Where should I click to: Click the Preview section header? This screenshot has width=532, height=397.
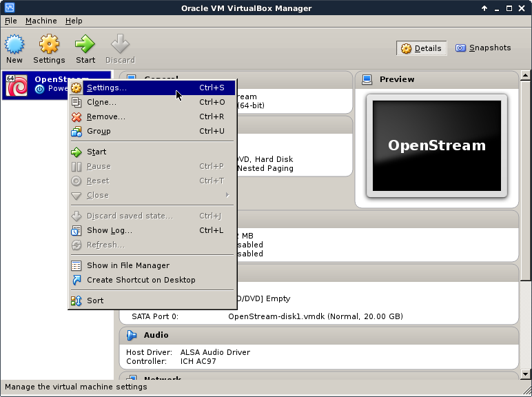[x=437, y=80]
